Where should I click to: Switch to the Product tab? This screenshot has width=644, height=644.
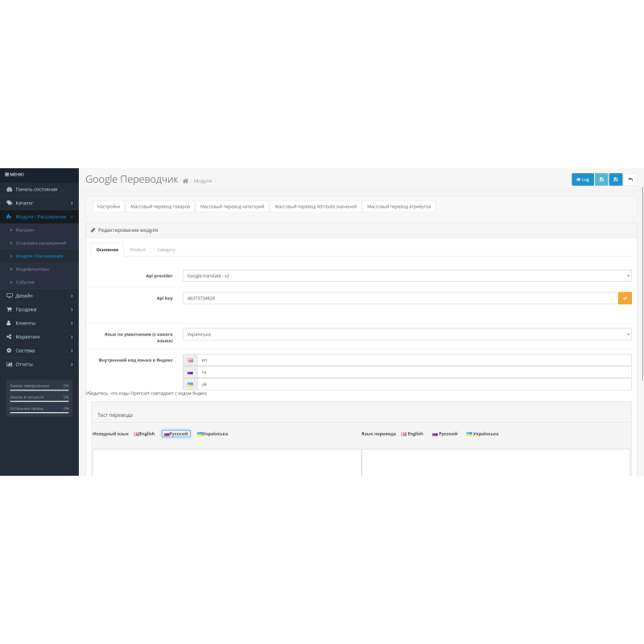tap(138, 250)
